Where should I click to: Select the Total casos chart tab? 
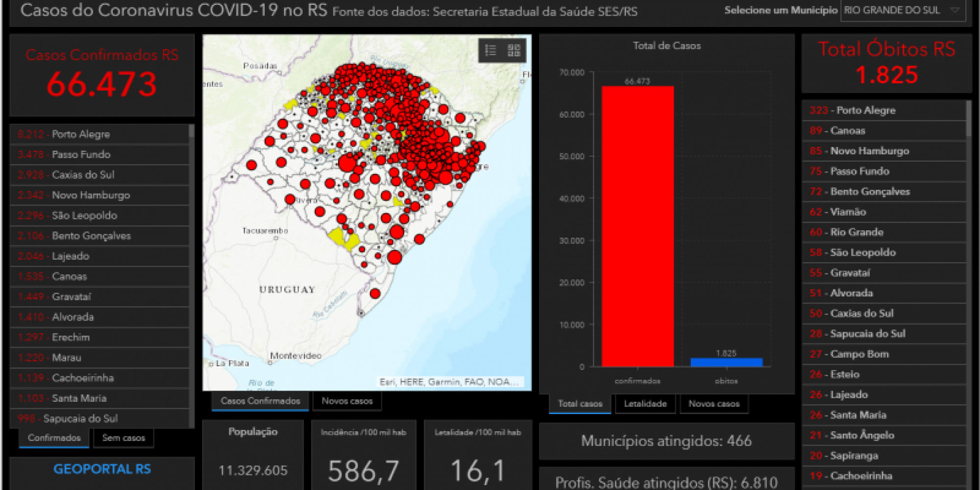[x=580, y=404]
